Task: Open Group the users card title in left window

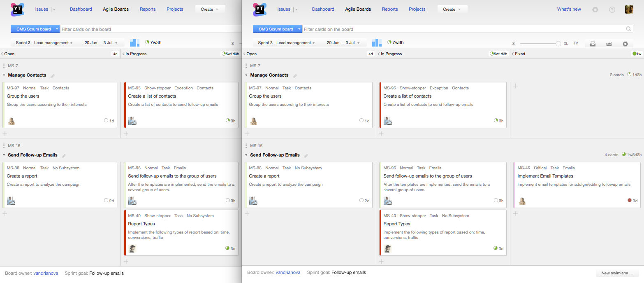Action: [x=23, y=96]
